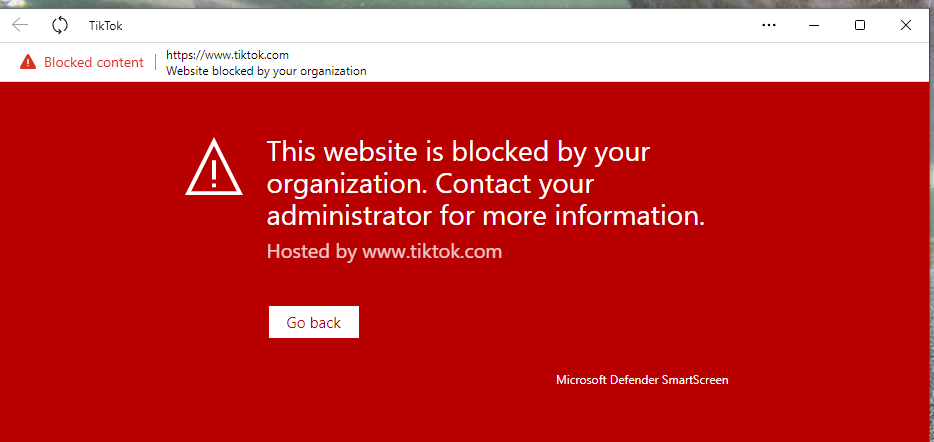Click the red Blocked content warning icon
This screenshot has width=934, height=442.
28,62
